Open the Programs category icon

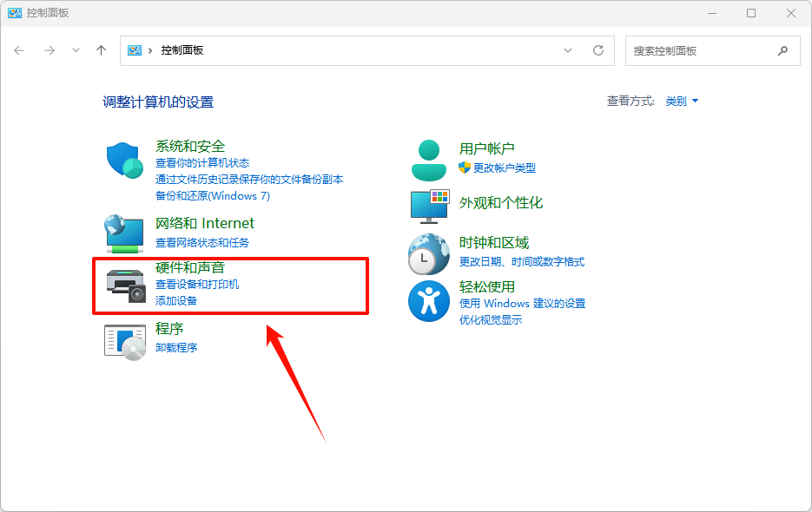124,340
